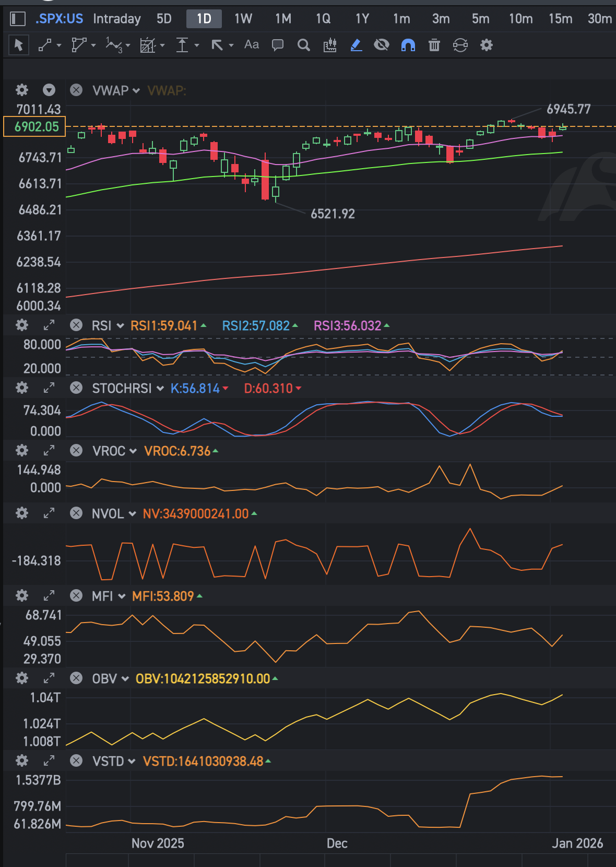
Task: Remove the VWAP indicator
Action: click(76, 90)
